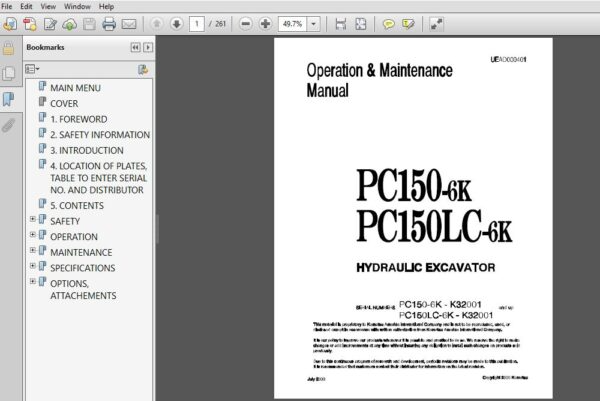Open 4. LOCATION OF PLATES bookmark
The height and width of the screenshot is (401, 600).
tap(99, 178)
